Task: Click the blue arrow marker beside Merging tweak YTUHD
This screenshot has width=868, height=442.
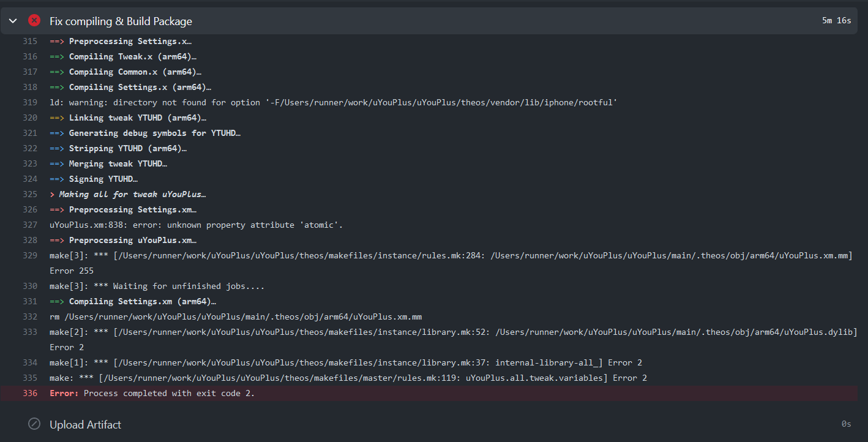Action: 56,163
